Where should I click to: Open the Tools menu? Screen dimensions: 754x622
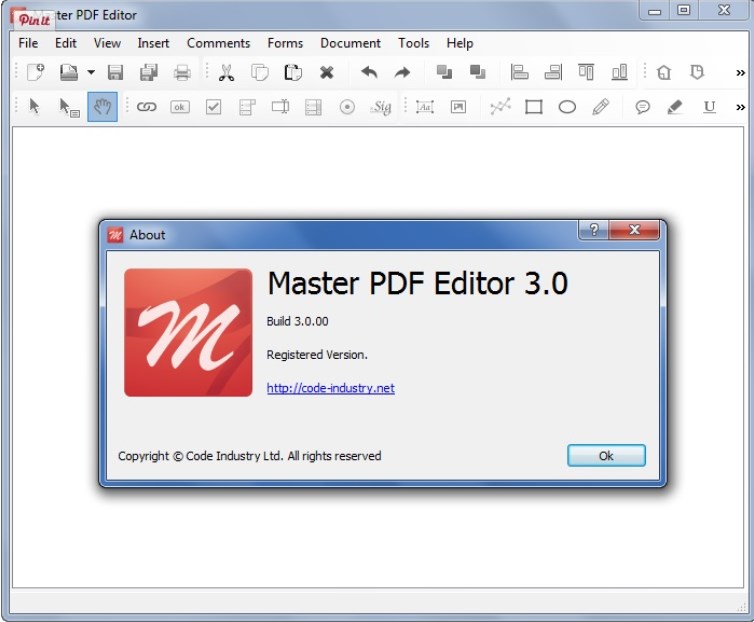click(414, 43)
